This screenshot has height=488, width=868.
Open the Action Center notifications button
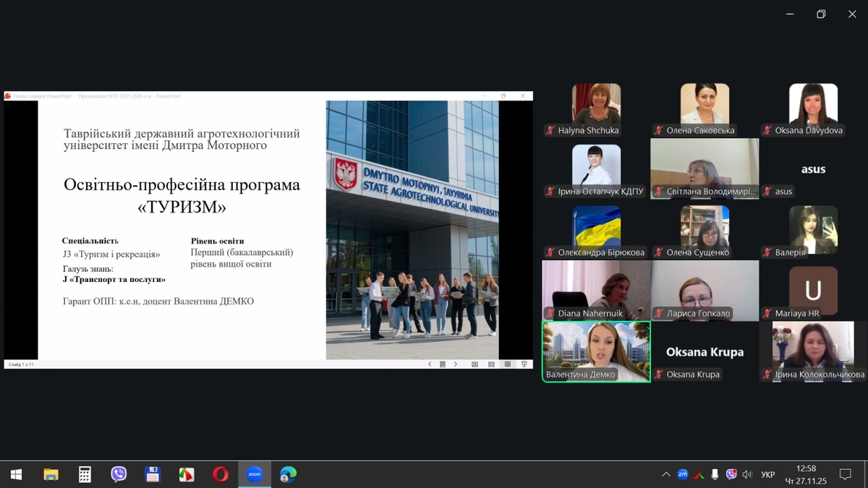click(x=845, y=474)
